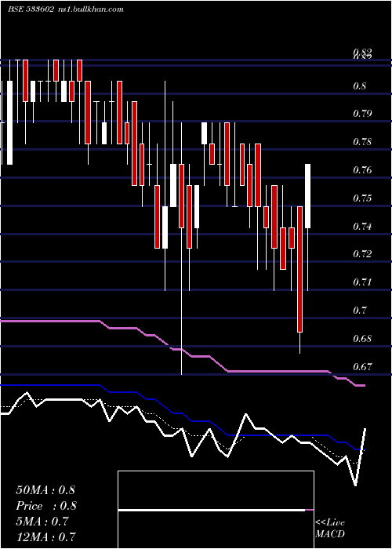Viewport: 392px width, 549px height.
Task: Click the 5MA : 0.7 legend text
Action: pos(42,522)
